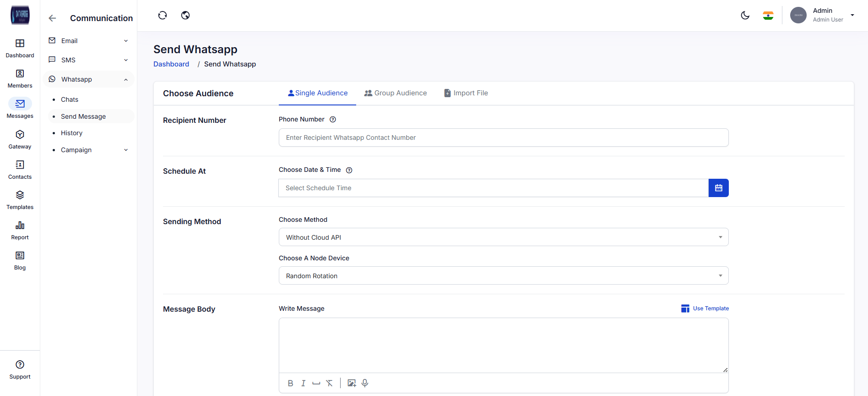Open the Templates sidebar icon

tap(20, 200)
